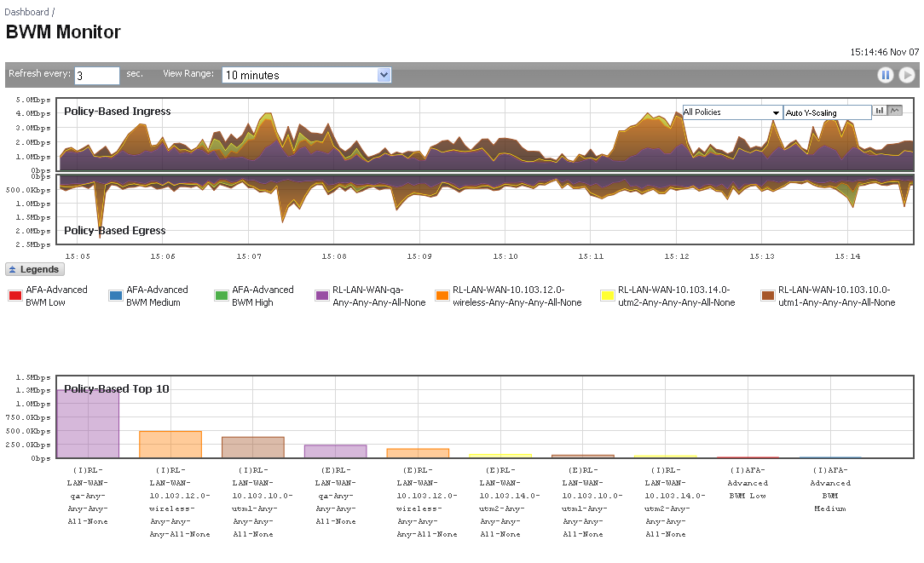Click the 15:12 time axis label
Image resolution: width=924 pixels, height=563 pixels.
pos(677,256)
